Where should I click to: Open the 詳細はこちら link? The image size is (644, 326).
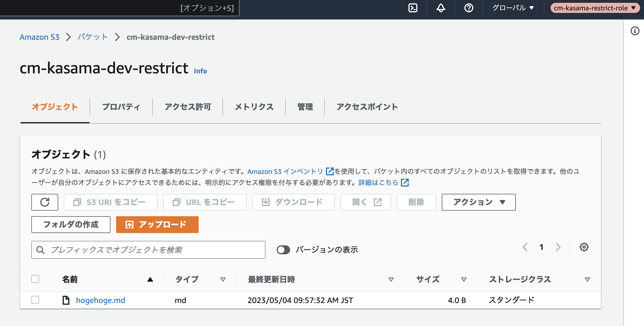pos(378,183)
